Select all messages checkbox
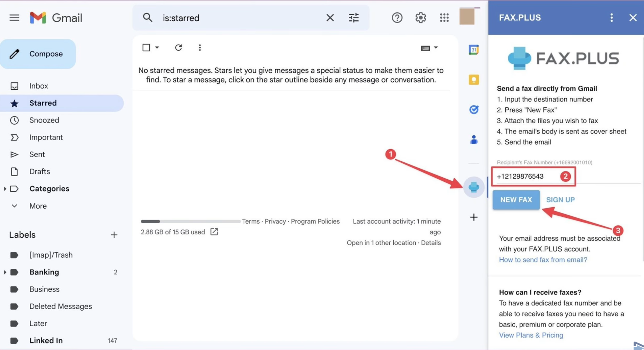 [x=146, y=47]
